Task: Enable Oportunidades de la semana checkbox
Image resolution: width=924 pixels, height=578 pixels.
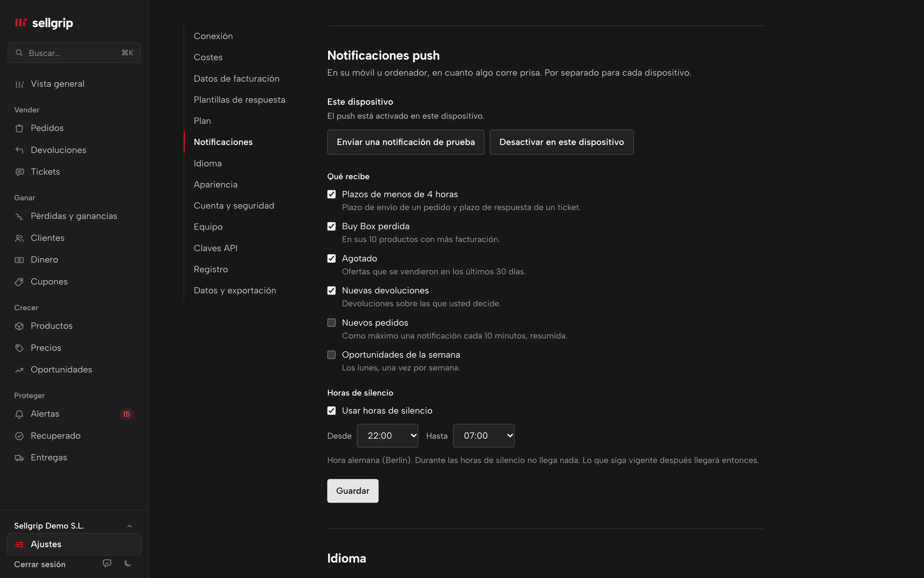Action: 331,355
